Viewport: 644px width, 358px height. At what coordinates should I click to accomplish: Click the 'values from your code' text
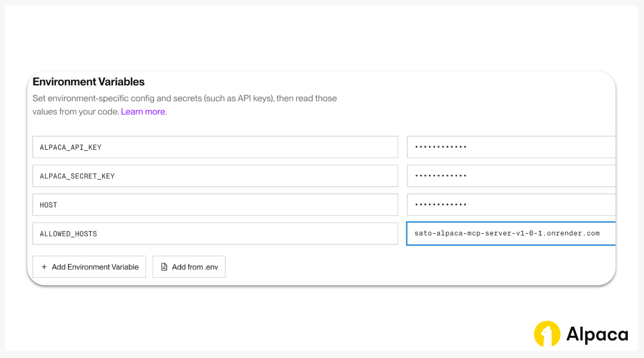click(75, 112)
